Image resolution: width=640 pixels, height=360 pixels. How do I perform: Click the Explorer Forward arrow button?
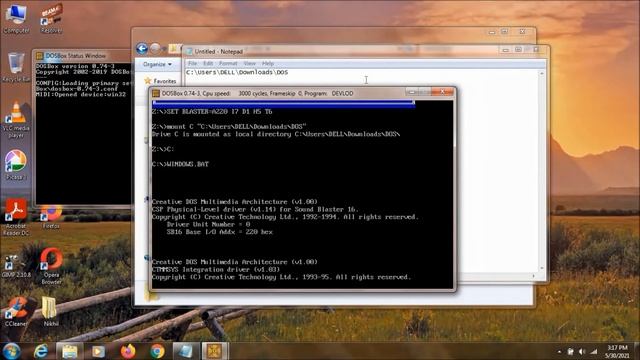155,49
